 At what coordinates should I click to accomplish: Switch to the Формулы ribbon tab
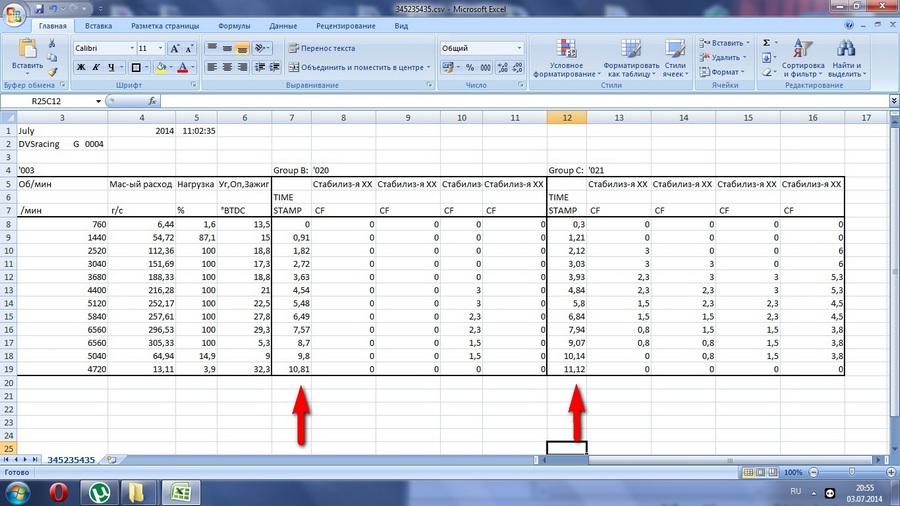tap(234, 25)
